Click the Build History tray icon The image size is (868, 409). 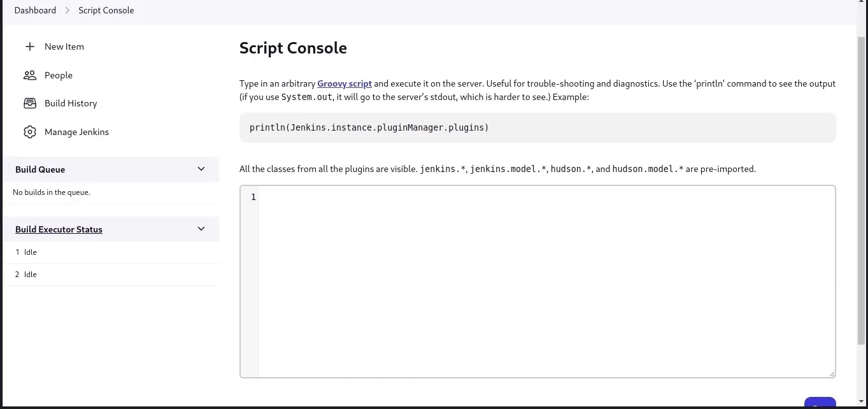[29, 103]
